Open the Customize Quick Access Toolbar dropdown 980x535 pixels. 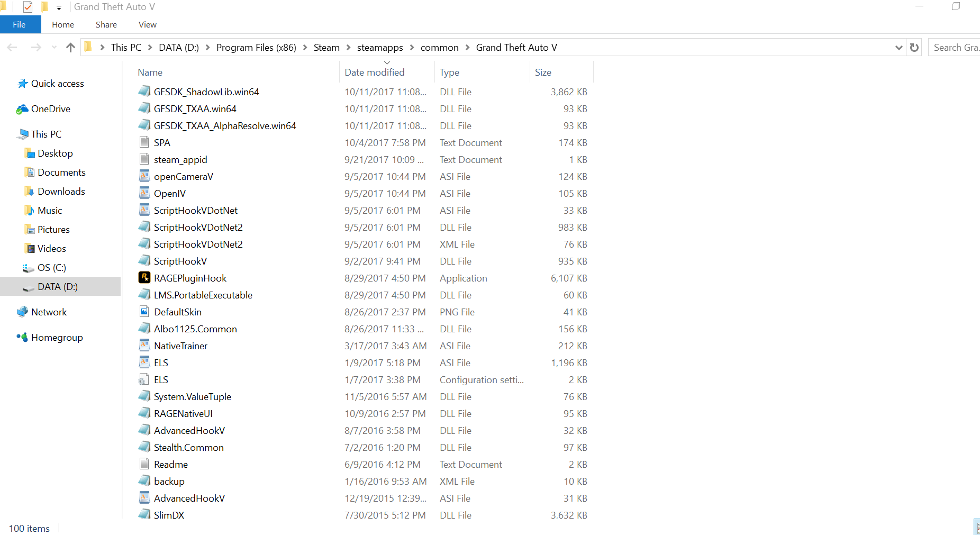click(x=59, y=7)
